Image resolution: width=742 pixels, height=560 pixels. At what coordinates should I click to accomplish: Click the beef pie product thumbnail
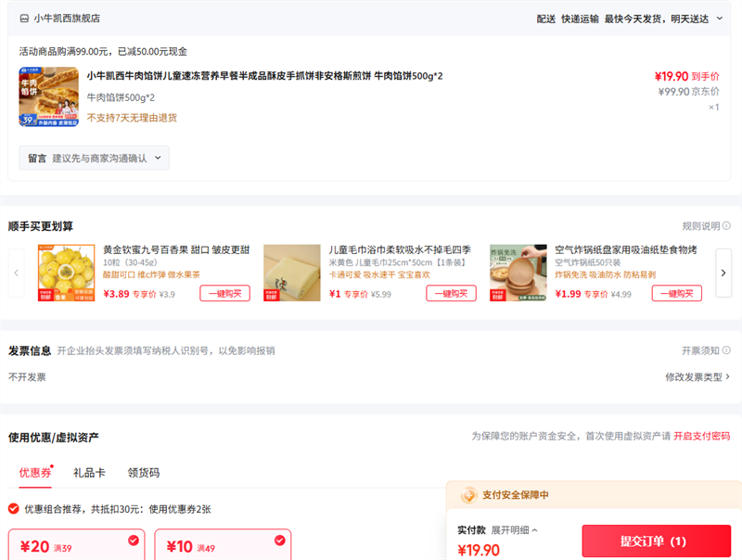coord(48,96)
